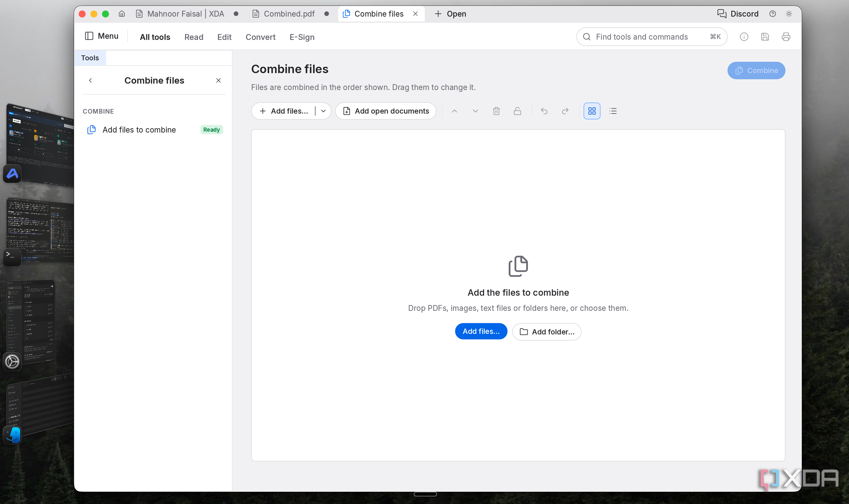Click the print icon
The width and height of the screenshot is (849, 504).
coord(786,37)
